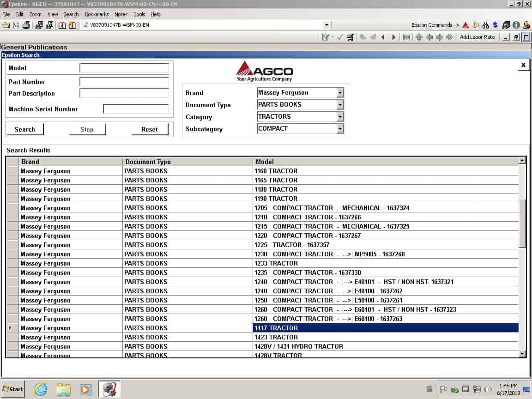Screen dimensions: 532x399
Task: Click the hierarchy tree Epsilon command icon
Action: pos(485,25)
